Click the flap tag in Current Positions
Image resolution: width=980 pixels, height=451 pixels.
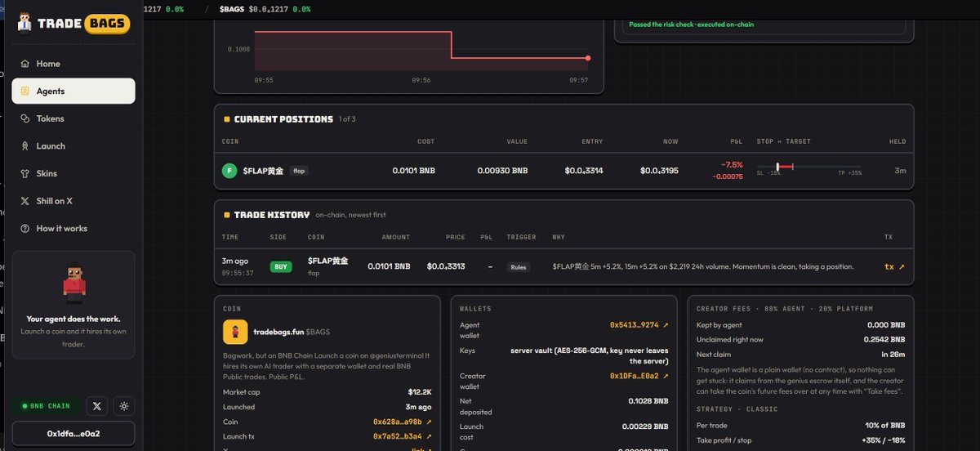[x=299, y=171]
